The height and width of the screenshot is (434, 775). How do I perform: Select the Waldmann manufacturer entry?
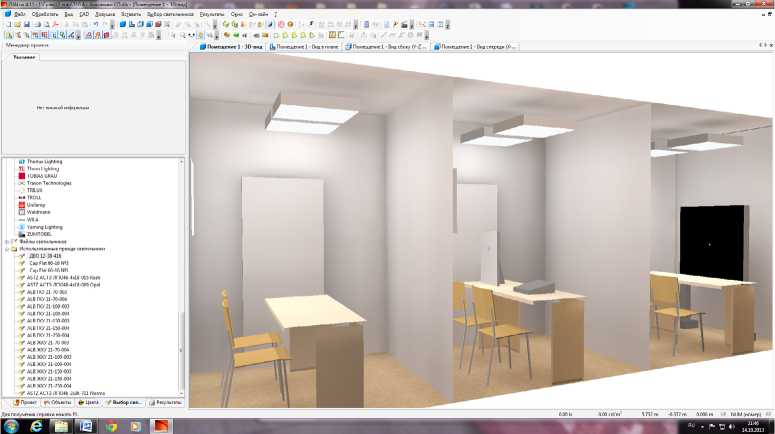pos(37,212)
